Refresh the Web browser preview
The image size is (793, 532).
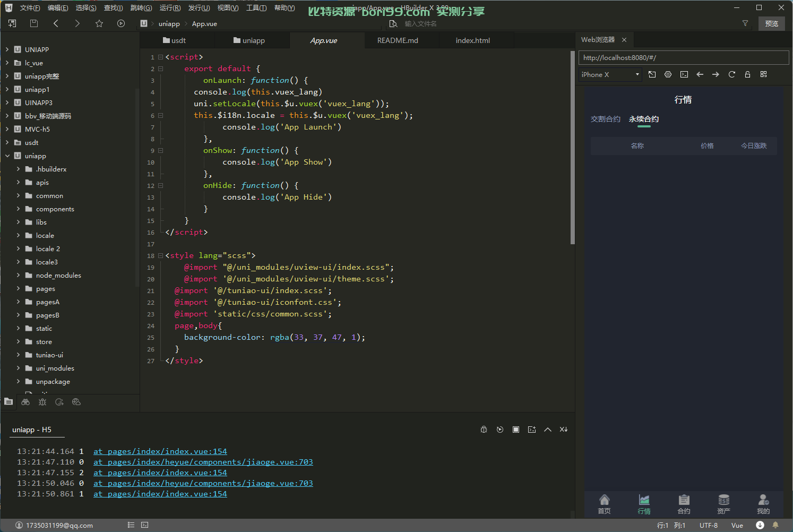point(732,74)
